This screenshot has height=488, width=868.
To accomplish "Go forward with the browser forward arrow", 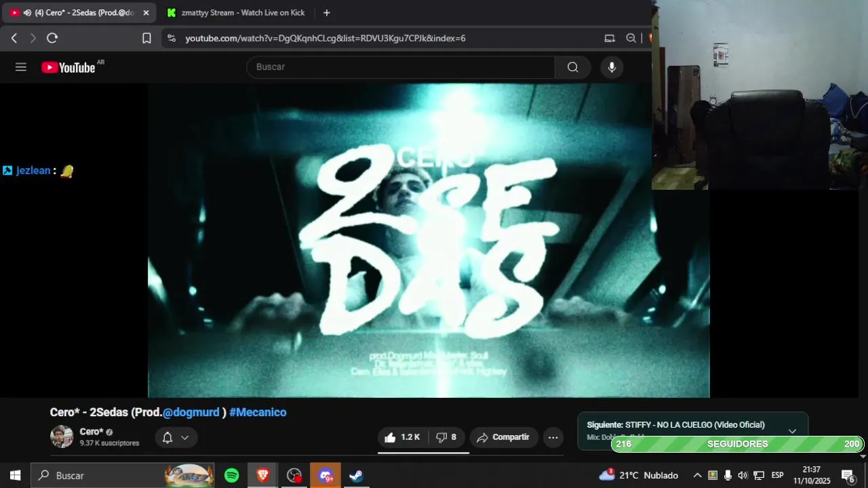I will coord(33,38).
